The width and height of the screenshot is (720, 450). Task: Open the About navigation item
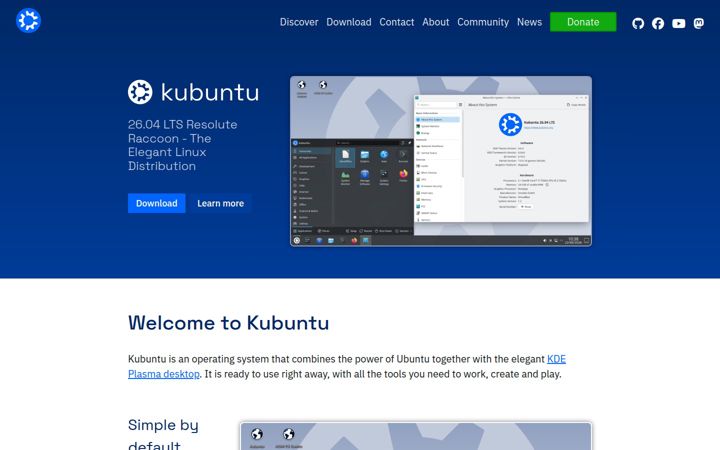pos(435,22)
